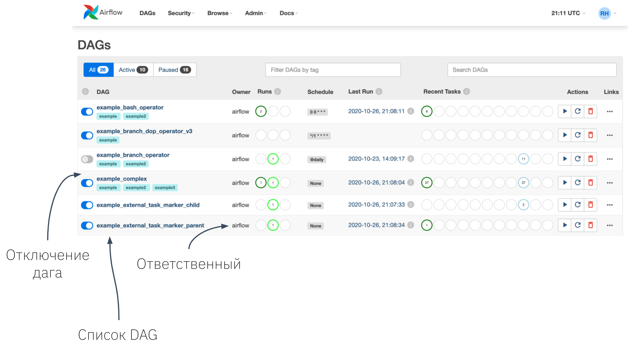
Task: Click the Search DAGs field
Action: [532, 70]
